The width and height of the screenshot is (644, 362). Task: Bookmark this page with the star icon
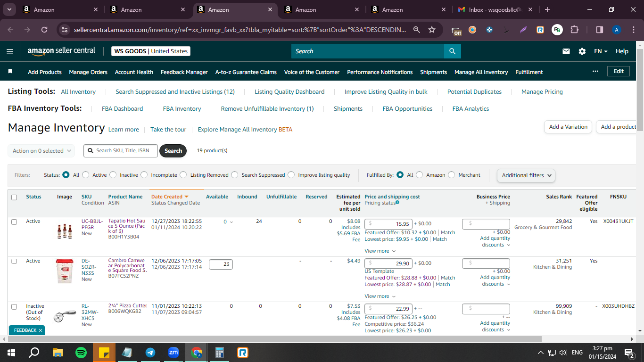pyautogui.click(x=432, y=30)
